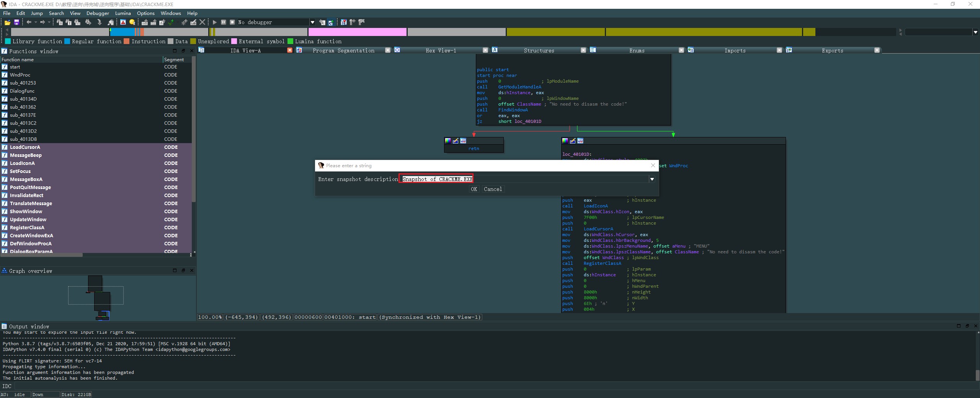The width and height of the screenshot is (980, 398).
Task: Click the group nodes icon on loc_40101D block
Action: pyautogui.click(x=580, y=141)
